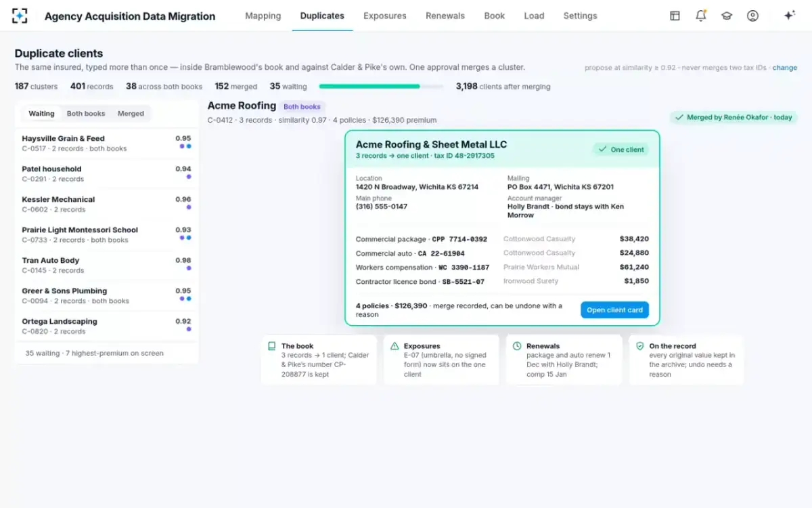Click the check in Merged by Renée Okafor
812x508 pixels.
(679, 117)
